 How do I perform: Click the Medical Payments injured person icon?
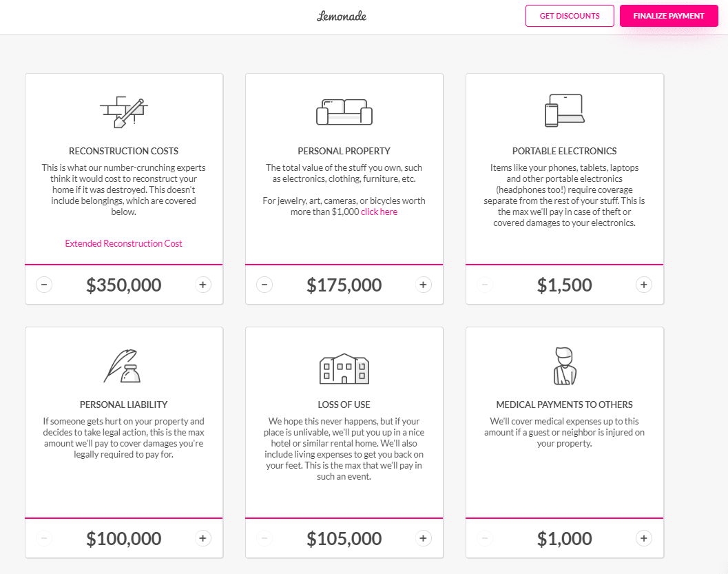click(x=565, y=366)
